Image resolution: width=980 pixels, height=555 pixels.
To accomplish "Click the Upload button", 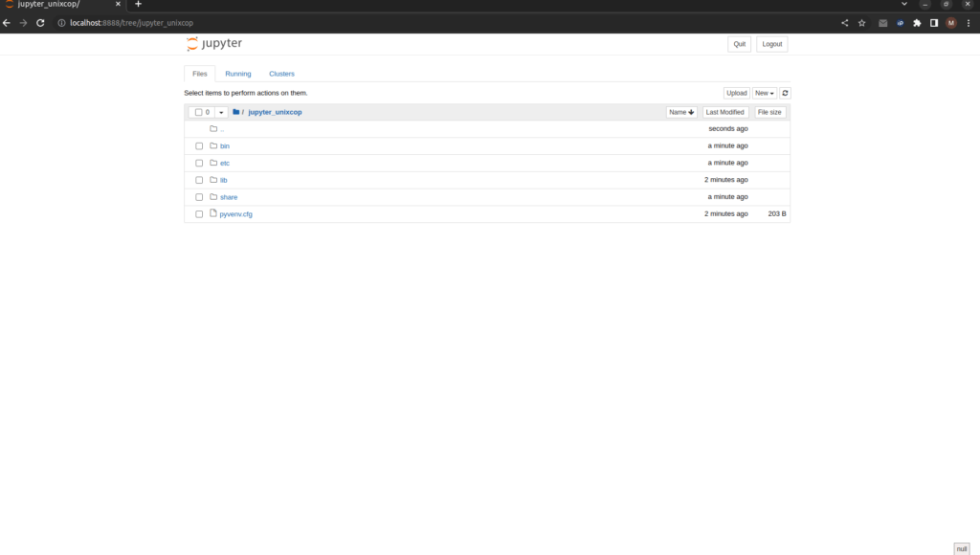I will [x=737, y=93].
